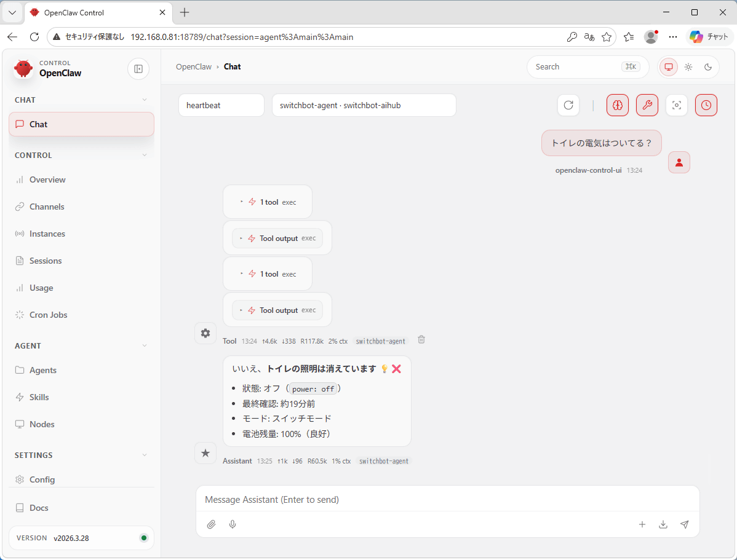Screen dimensions: 737x560
Task: Select the system monitor theme icon
Action: [x=668, y=67]
